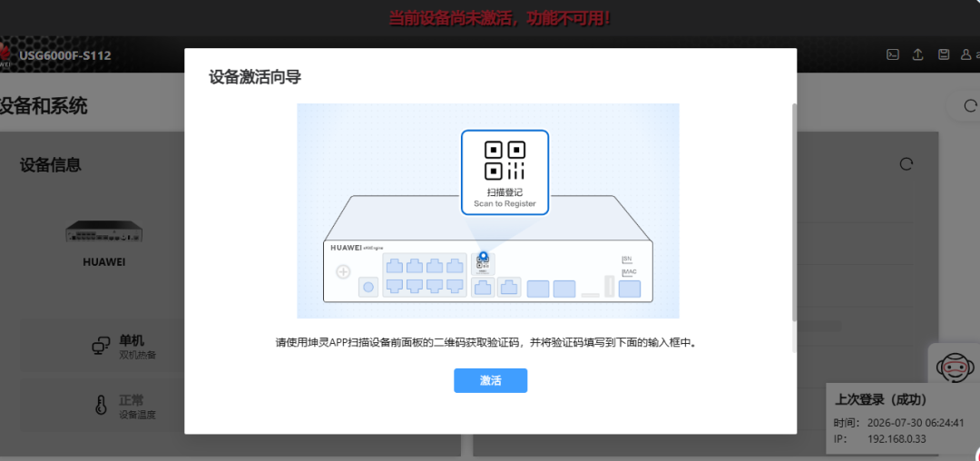Click the blue 激活 button
The image size is (980, 461).
tap(490, 380)
